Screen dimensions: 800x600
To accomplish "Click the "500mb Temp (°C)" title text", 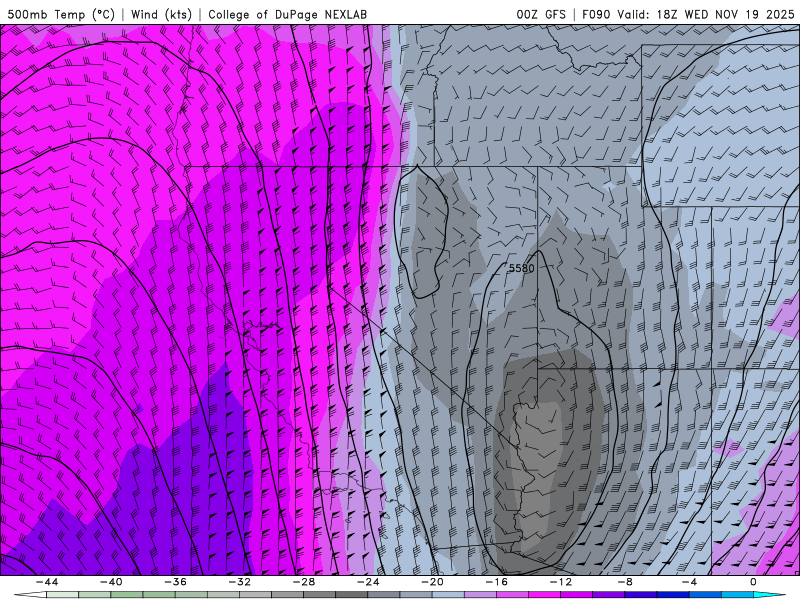I will 61,14.
